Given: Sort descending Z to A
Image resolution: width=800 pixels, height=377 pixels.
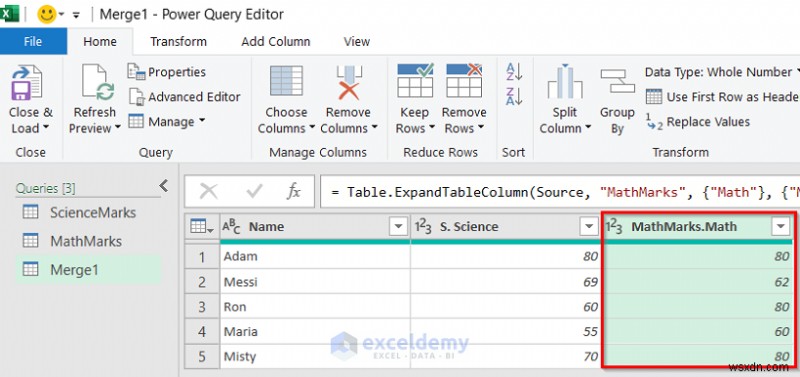Looking at the screenshot, I should point(514,96).
